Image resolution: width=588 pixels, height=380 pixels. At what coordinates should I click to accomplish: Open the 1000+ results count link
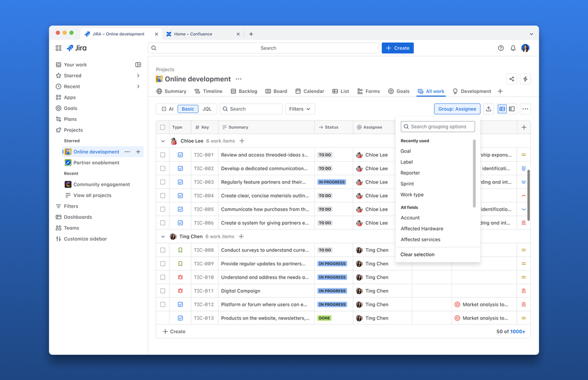(517, 332)
